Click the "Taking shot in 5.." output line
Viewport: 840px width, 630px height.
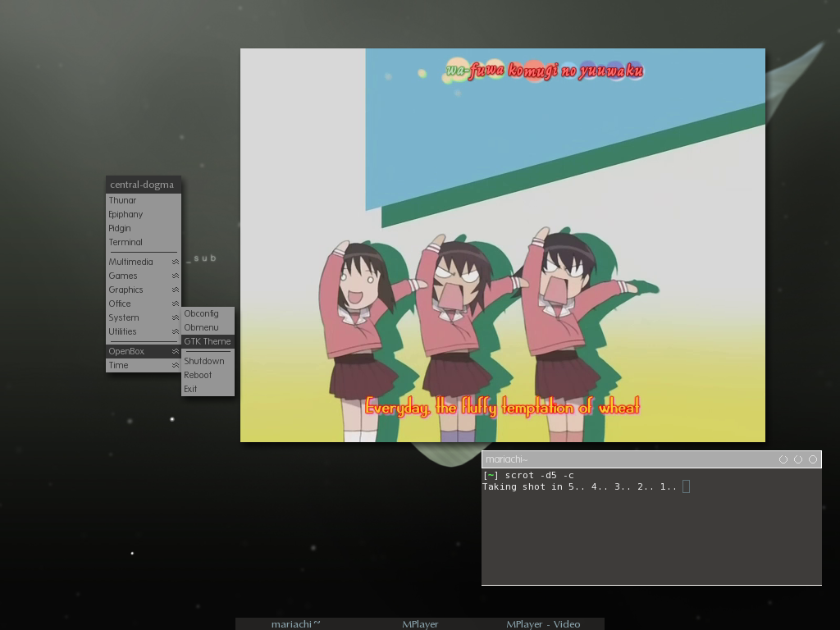(x=579, y=487)
